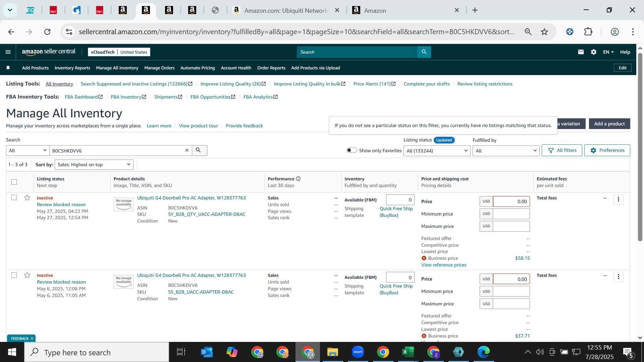Click the Add a product button
Viewport: 644px width, 362px height.
pos(609,124)
